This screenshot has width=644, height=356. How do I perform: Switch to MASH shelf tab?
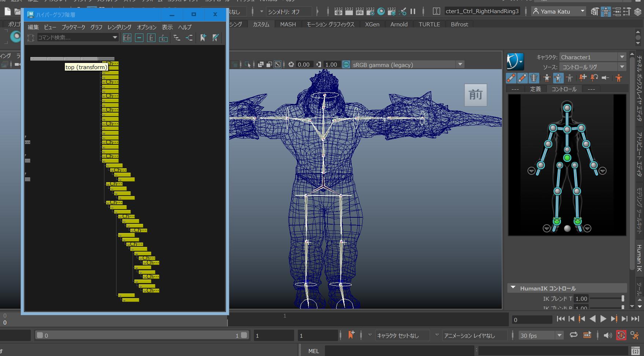pos(288,24)
